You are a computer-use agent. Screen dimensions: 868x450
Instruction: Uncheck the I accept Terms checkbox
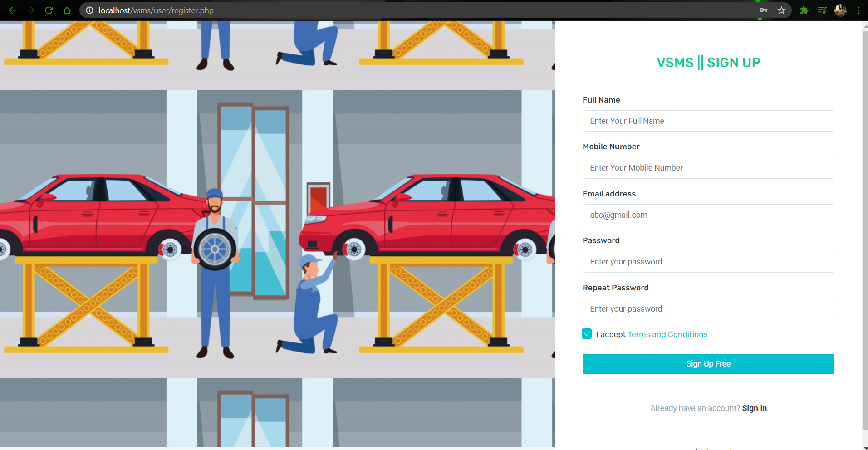[586, 334]
